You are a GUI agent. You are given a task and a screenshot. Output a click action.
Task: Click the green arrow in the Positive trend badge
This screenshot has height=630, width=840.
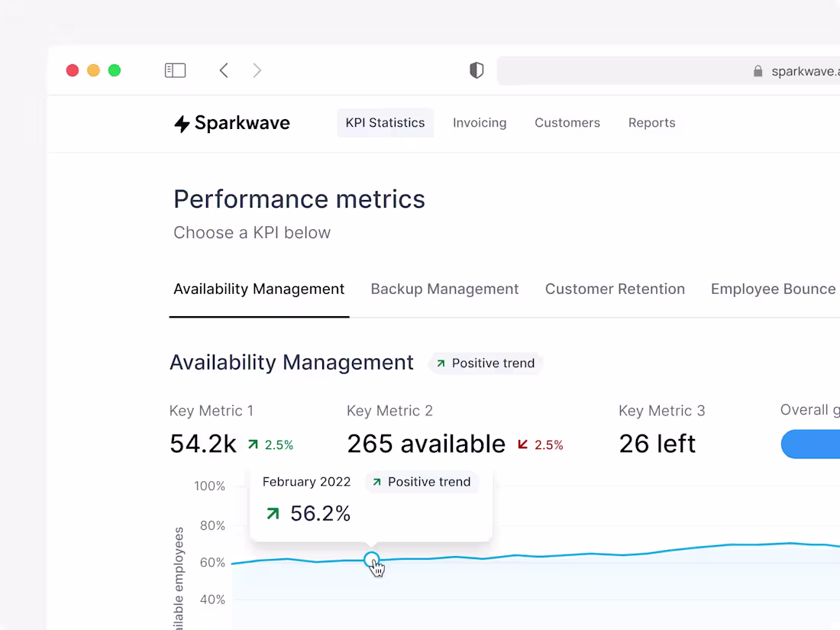[441, 363]
